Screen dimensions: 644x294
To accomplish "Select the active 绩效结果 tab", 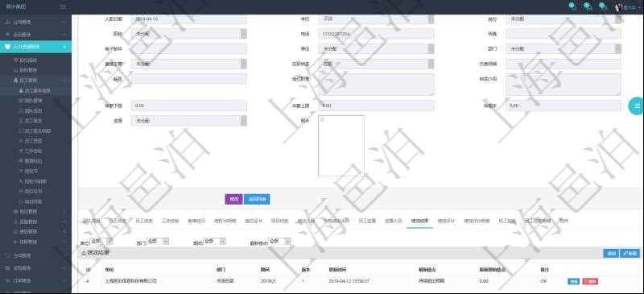I will [419, 221].
